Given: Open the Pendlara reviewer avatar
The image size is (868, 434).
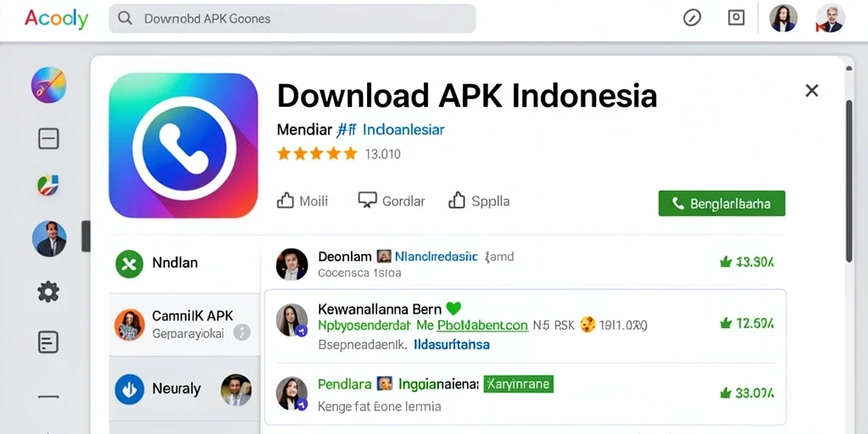Looking at the screenshot, I should click(292, 393).
